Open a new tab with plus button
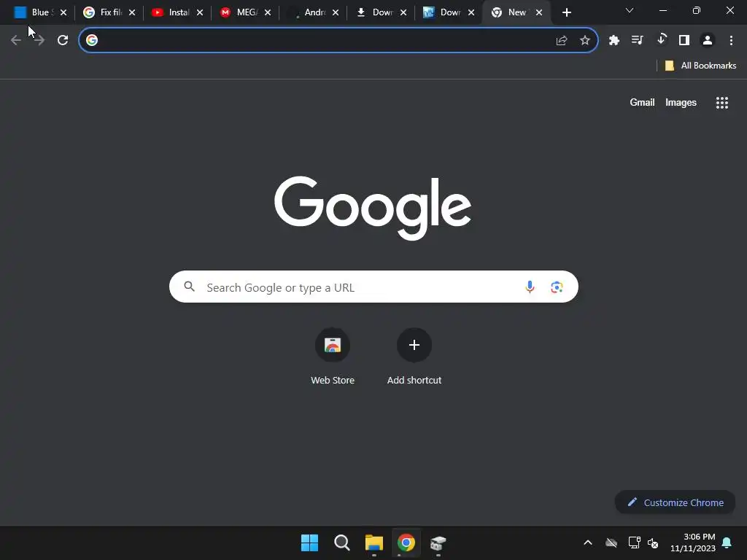 pyautogui.click(x=566, y=12)
